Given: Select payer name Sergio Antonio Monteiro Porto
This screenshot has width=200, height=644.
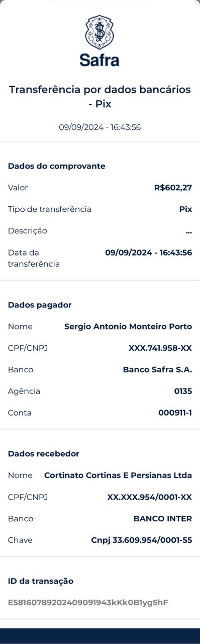Looking at the screenshot, I should (128, 327).
